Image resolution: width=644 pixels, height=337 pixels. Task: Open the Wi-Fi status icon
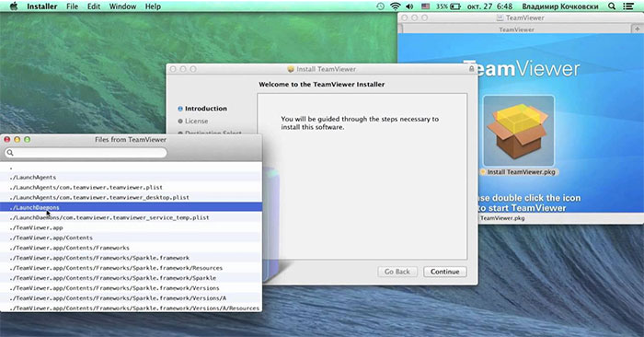(x=395, y=6)
